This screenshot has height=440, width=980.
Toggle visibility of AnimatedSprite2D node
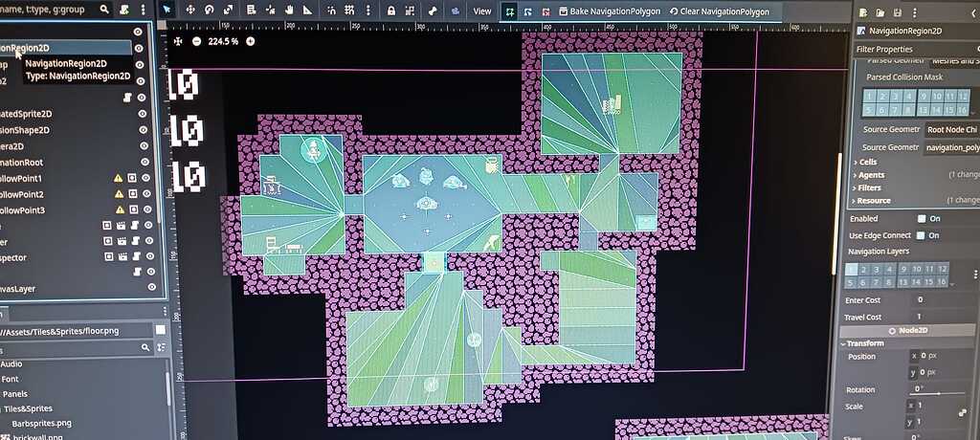[x=142, y=114]
